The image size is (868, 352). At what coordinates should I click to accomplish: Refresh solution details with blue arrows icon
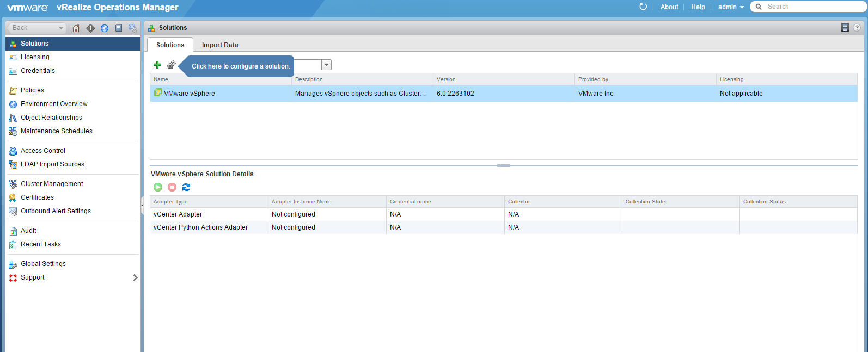click(x=186, y=187)
